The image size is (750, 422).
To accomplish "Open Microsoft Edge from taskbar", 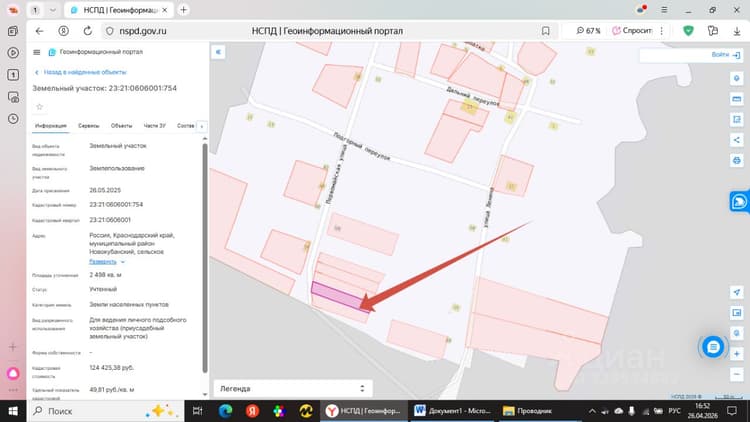I will coord(225,411).
